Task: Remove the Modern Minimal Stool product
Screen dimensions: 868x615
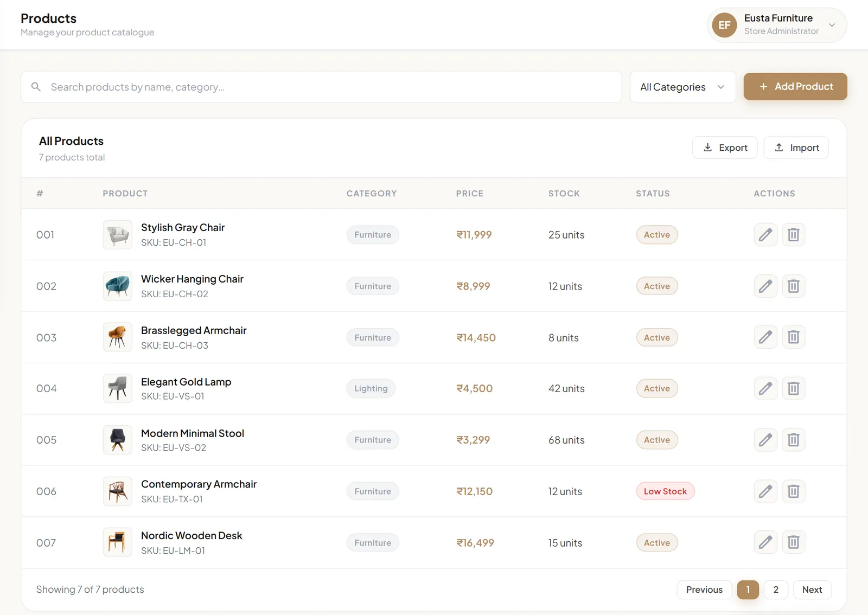Action: click(793, 440)
